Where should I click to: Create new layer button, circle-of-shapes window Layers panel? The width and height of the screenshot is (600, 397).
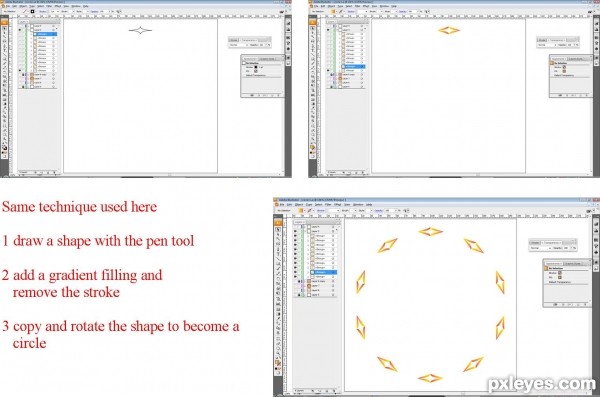(327, 391)
